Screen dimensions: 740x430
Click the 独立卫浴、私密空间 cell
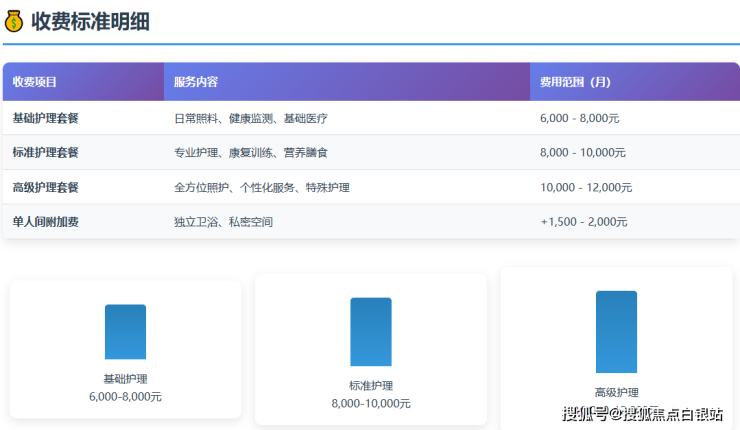click(x=223, y=222)
